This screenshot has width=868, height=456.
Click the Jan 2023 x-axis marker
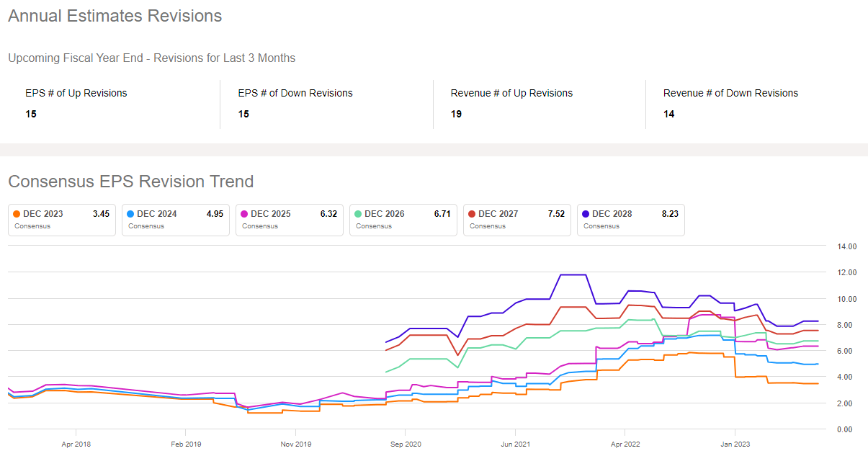pyautogui.click(x=734, y=444)
